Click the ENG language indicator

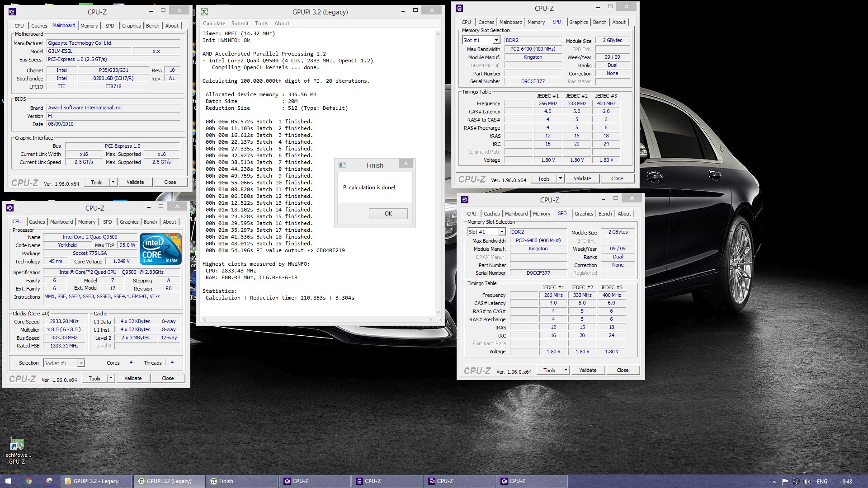tap(822, 482)
